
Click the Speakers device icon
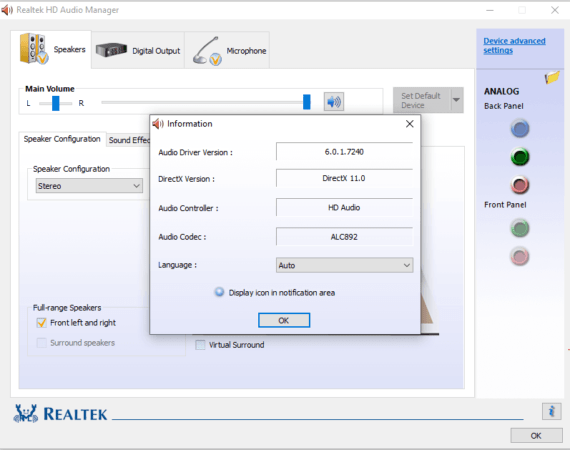34,49
